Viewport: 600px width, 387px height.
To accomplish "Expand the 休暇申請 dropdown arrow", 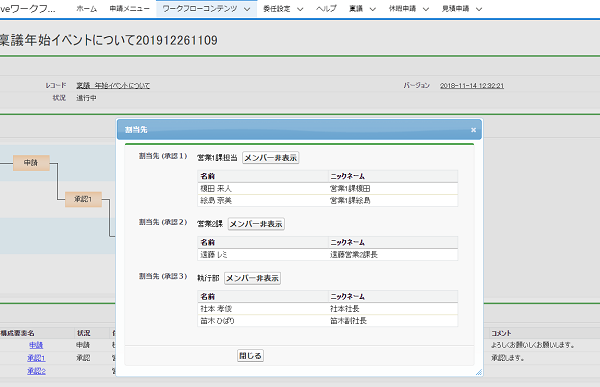I will 426,9.
